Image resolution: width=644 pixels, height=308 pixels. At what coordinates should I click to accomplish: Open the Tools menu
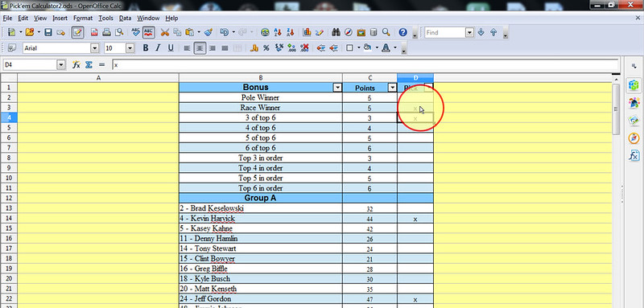pyautogui.click(x=105, y=18)
